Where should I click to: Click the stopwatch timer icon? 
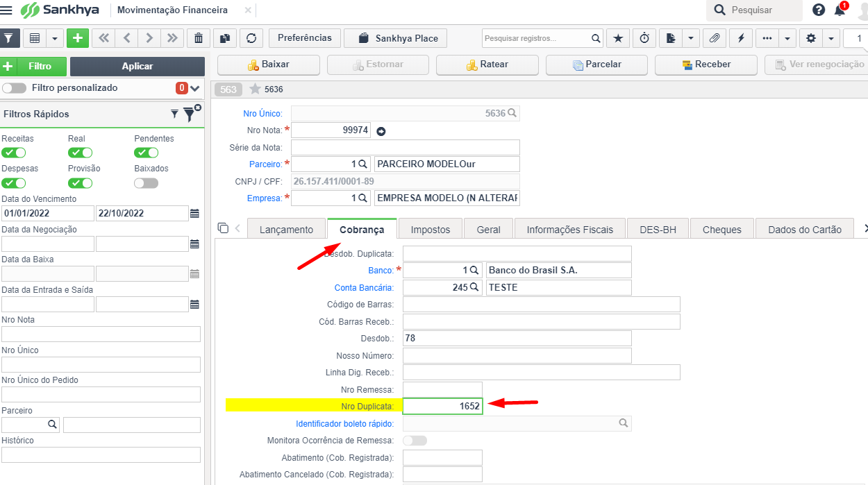tap(644, 38)
